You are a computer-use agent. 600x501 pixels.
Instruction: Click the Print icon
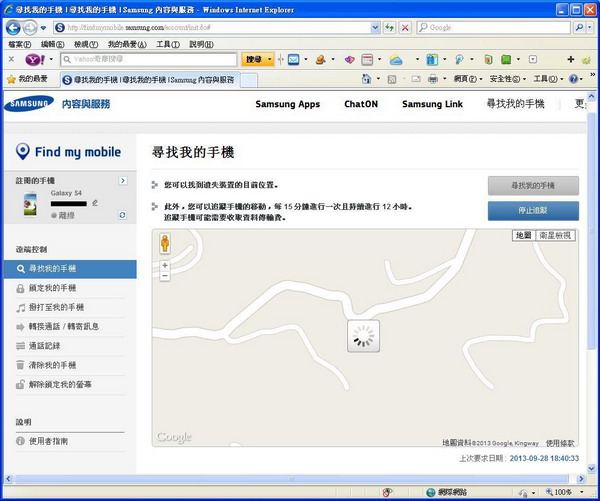[x=433, y=79]
